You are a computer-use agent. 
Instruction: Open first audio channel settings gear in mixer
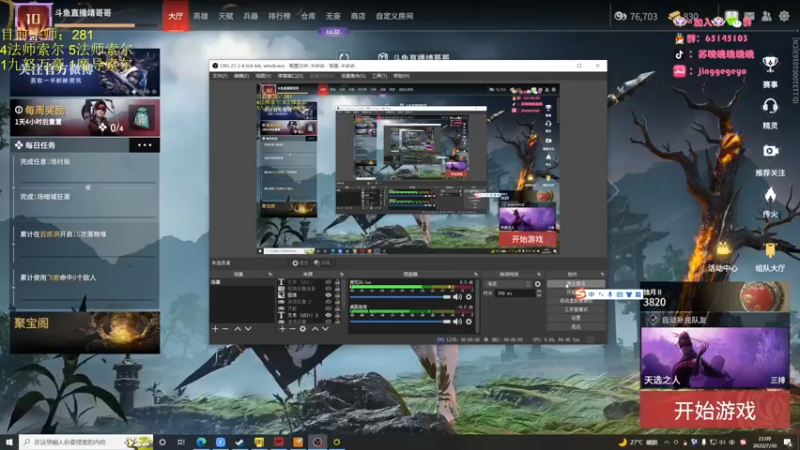tap(468, 296)
